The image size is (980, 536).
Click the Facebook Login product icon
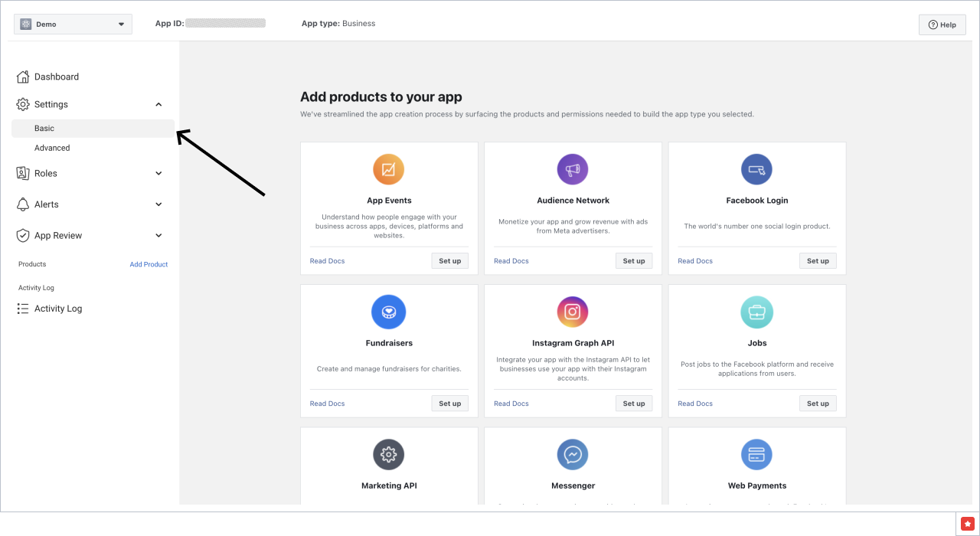point(756,169)
